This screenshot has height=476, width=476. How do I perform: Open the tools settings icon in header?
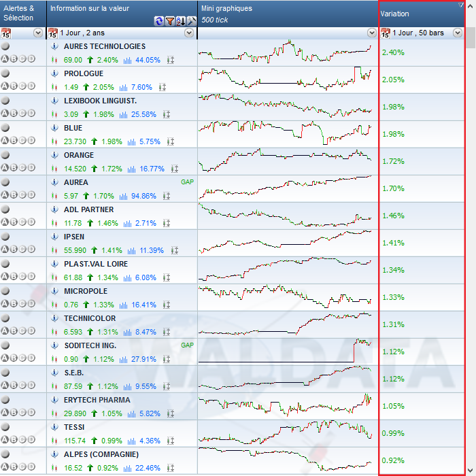coord(192,21)
